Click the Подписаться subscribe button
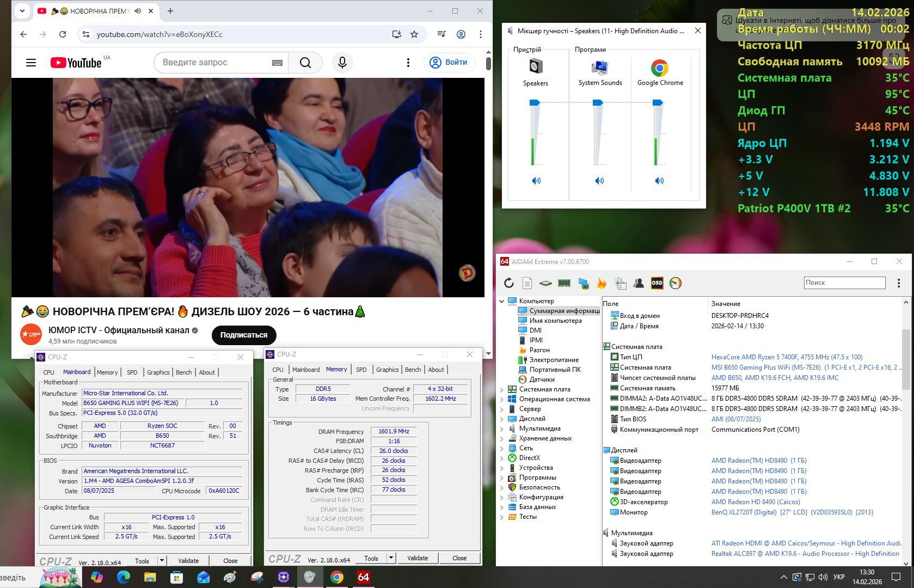 [x=244, y=335]
